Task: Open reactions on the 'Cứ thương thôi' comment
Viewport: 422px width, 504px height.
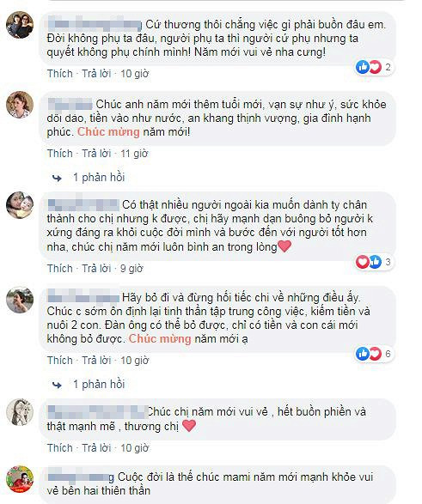Action: point(373,67)
